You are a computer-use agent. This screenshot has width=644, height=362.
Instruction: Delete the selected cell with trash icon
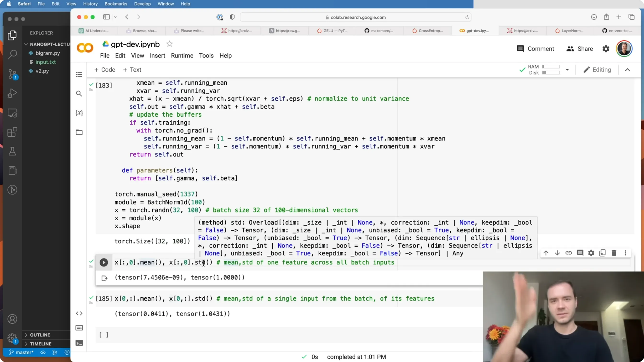(x=614, y=253)
